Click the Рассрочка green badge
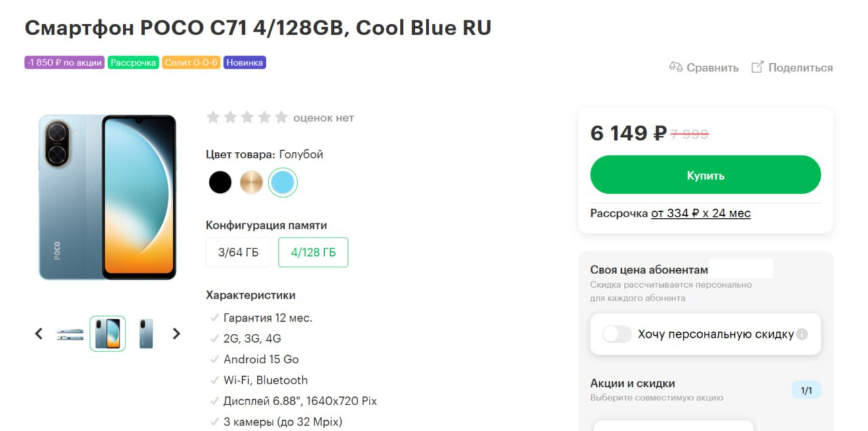 coord(133,62)
